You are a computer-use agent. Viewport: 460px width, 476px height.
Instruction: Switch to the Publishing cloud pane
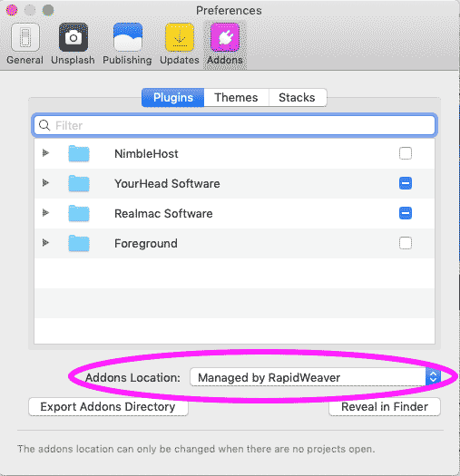click(x=127, y=44)
